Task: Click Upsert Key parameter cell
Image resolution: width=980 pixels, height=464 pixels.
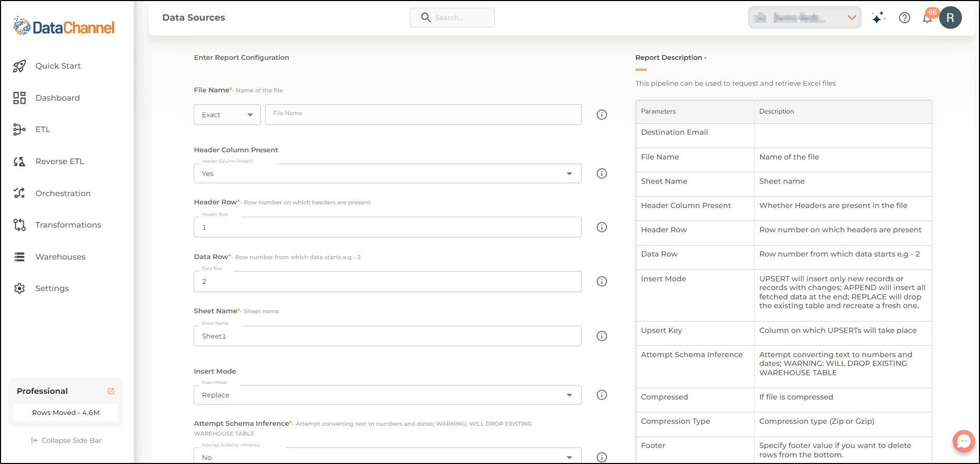Action: click(x=695, y=333)
